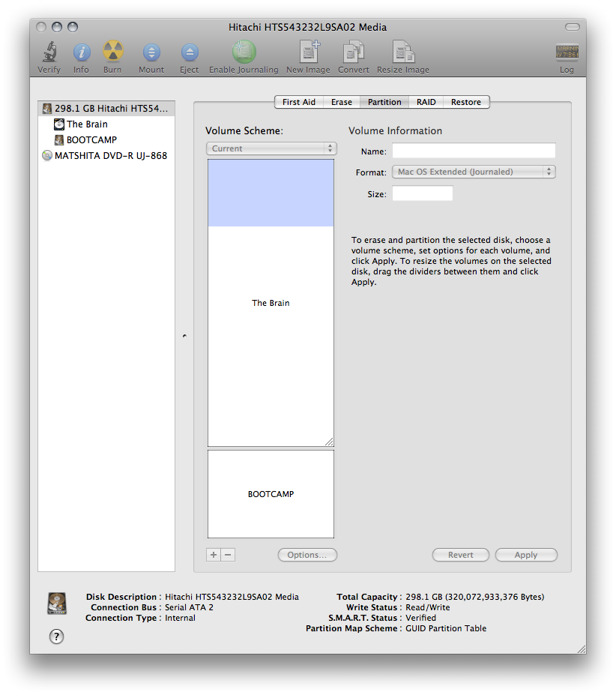The image size is (616, 695).
Task: Open disk Info from toolbar
Action: (x=81, y=52)
